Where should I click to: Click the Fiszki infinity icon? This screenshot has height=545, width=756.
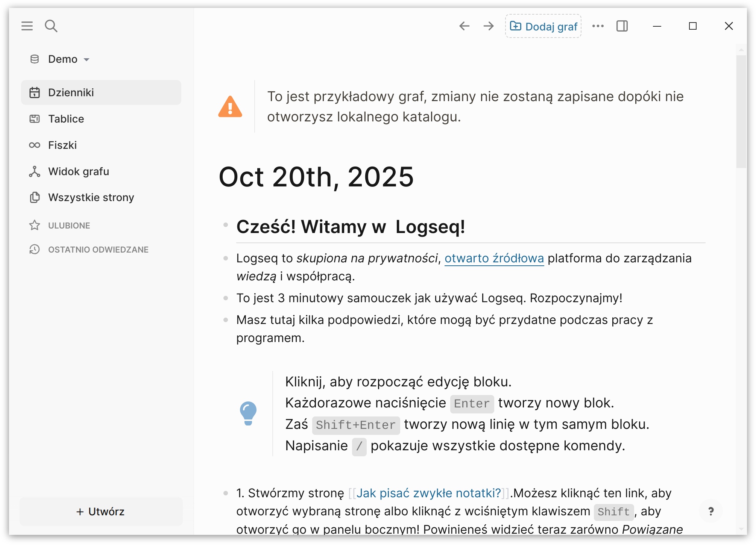click(x=35, y=145)
